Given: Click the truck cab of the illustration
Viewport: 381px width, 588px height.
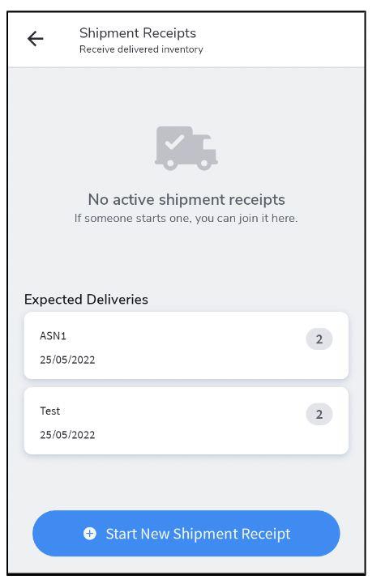Looking at the screenshot, I should click(205, 148).
